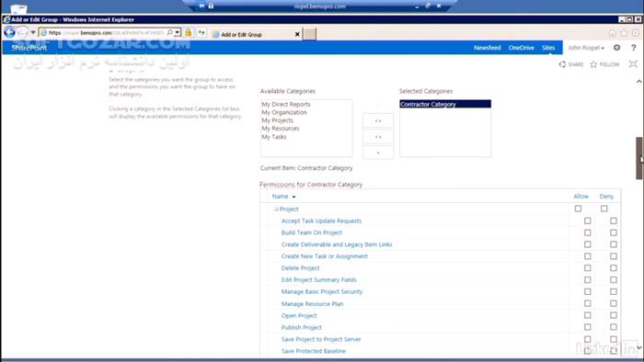Click Internet Explorer favorites star icon
Image resolution: width=644 pixels, height=362 pixels.
click(624, 32)
